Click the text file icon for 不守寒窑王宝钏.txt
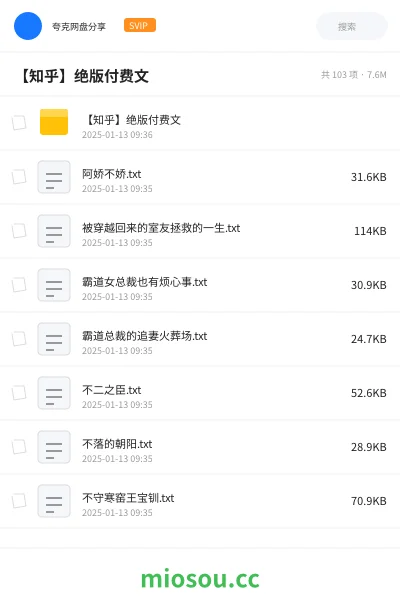 click(x=54, y=501)
